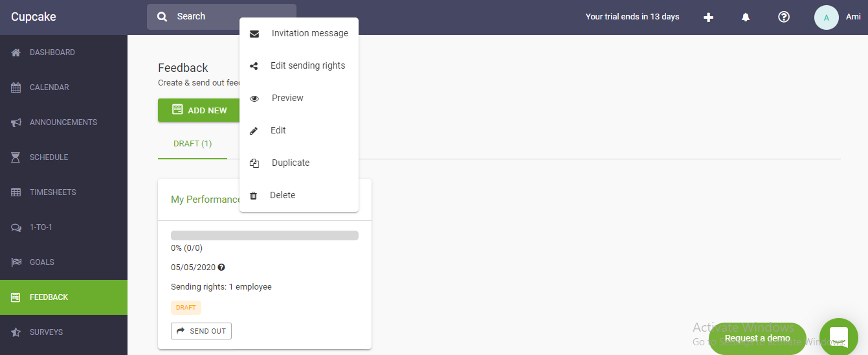Switch to the Draft (1) tab
The height and width of the screenshot is (355, 868).
(192, 144)
